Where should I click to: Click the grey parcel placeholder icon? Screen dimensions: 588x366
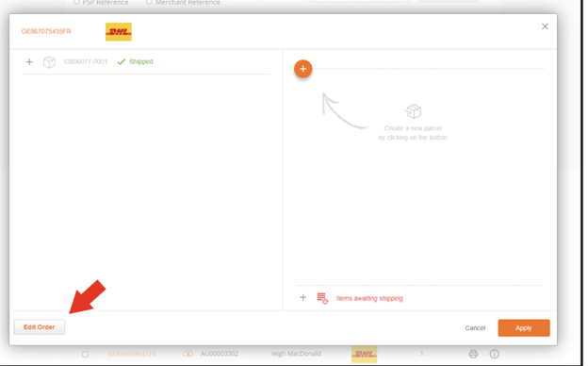[414, 111]
